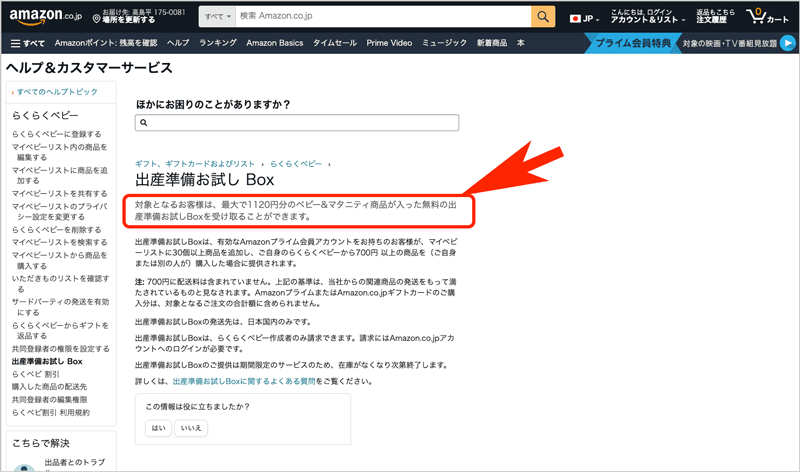
Task: Go back to すべてのヘルプトピック
Action: 55,92
